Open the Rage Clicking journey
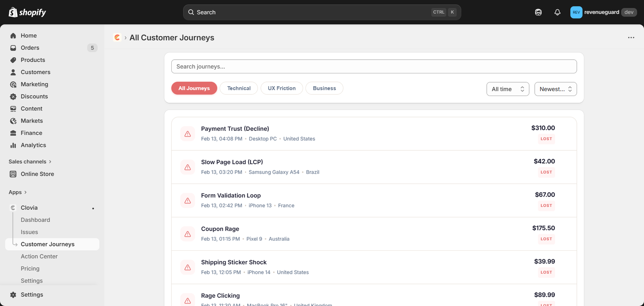Image resolution: width=644 pixels, height=306 pixels. (x=374, y=295)
